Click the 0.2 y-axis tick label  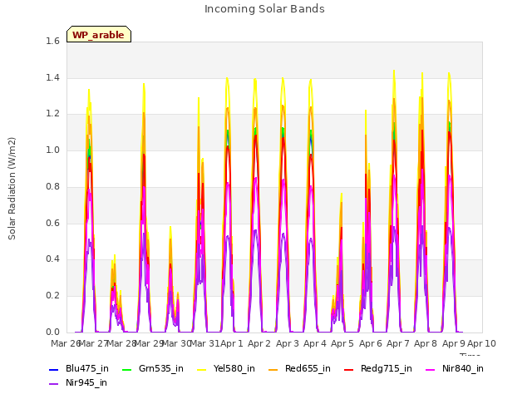52,296
